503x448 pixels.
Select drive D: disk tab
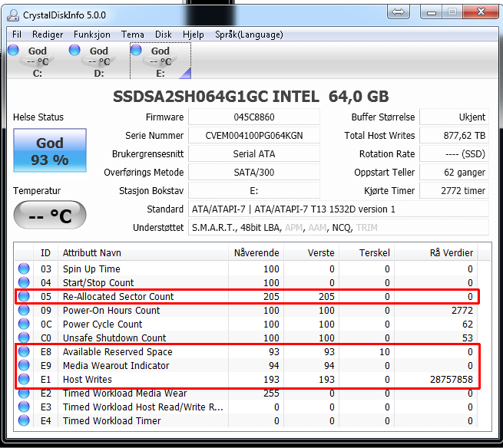point(99,61)
